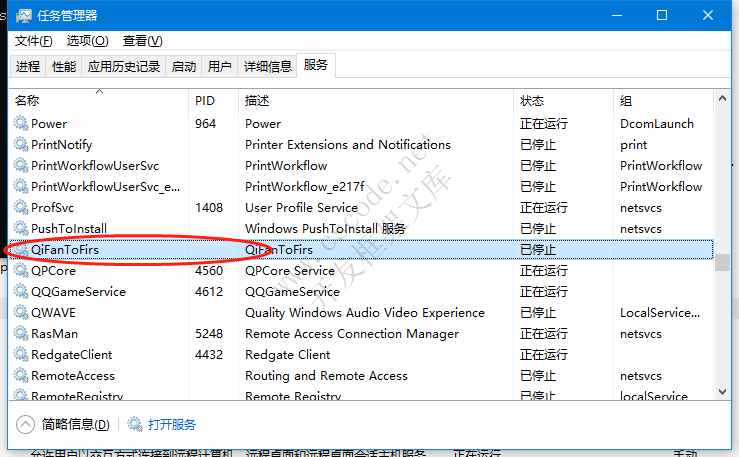Select the RasMan service name
This screenshot has height=457, width=739.
point(54,334)
